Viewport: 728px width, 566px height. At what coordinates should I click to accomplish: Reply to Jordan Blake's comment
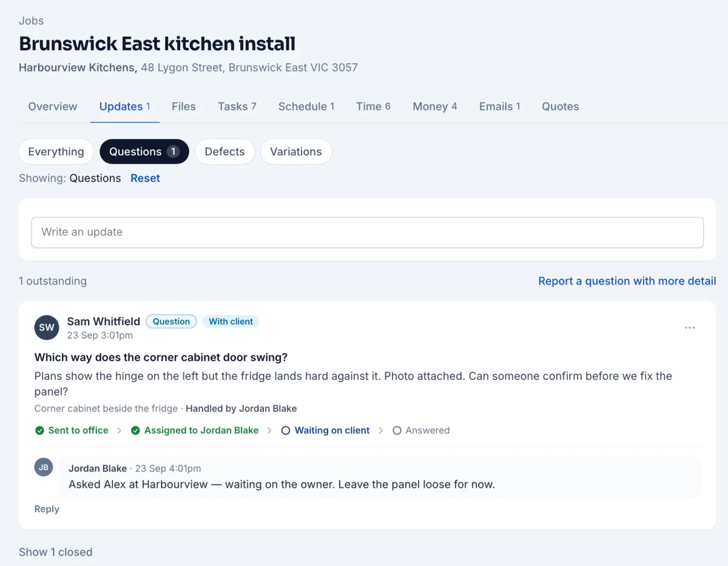click(47, 509)
